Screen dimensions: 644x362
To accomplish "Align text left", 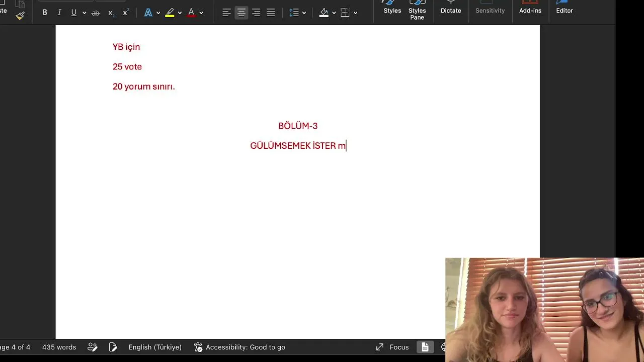I will pos(227,13).
